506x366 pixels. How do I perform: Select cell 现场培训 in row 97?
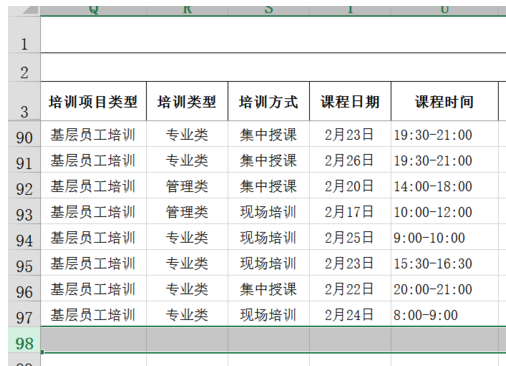269,314
